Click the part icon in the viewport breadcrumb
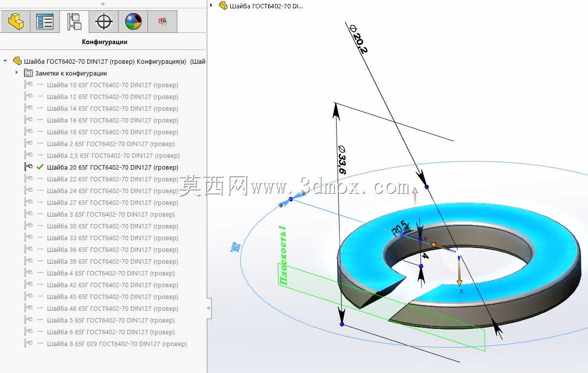 (223, 6)
